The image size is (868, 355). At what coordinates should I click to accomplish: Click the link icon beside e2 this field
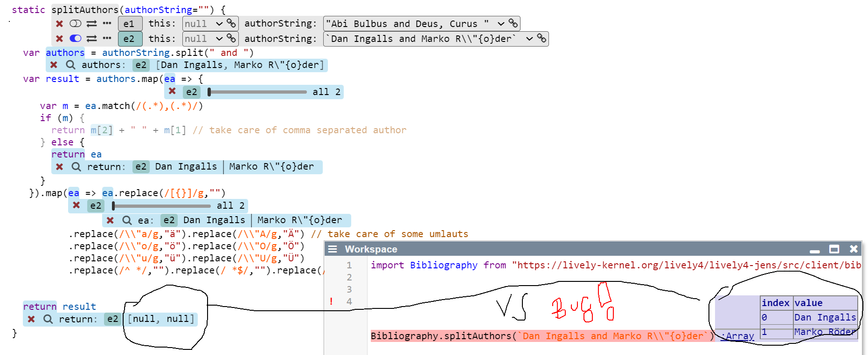231,38
